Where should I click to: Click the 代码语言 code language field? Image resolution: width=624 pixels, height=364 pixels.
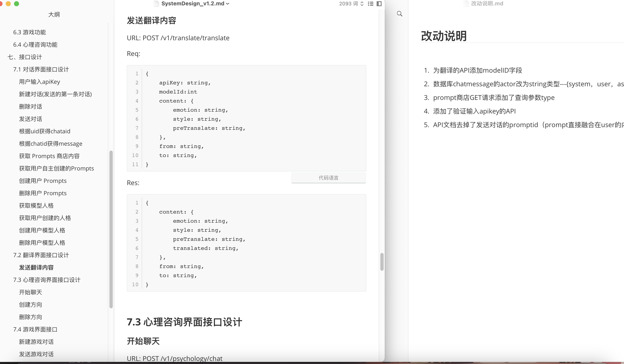[328, 178]
